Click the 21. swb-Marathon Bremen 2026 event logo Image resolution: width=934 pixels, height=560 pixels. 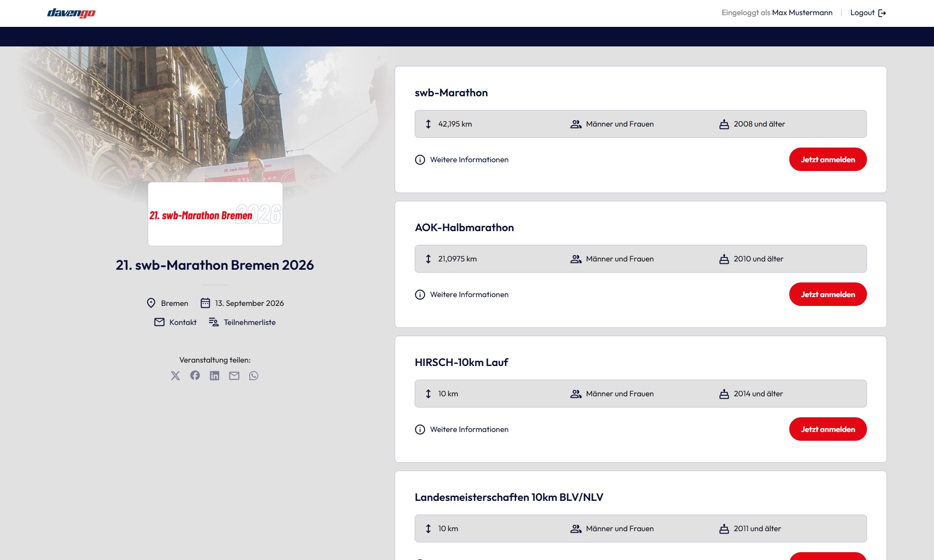point(215,214)
